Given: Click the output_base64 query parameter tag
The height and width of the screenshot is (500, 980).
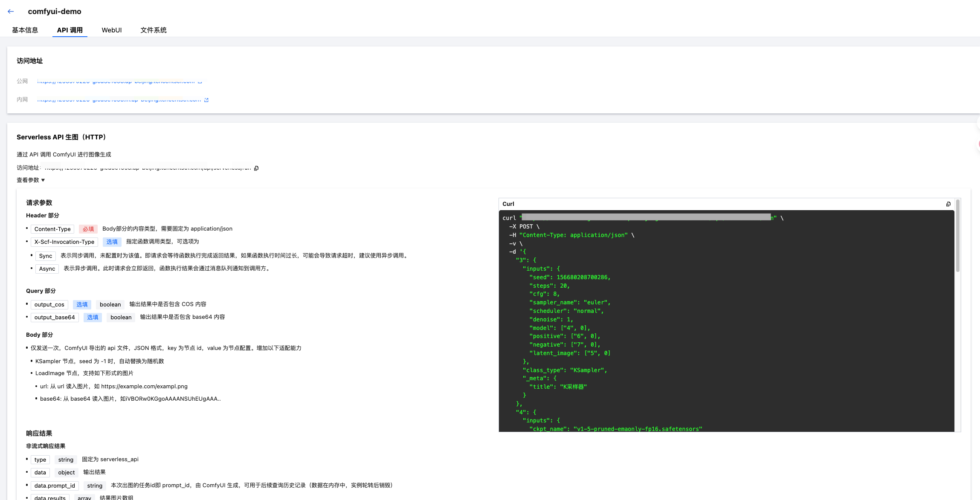Looking at the screenshot, I should (55, 318).
